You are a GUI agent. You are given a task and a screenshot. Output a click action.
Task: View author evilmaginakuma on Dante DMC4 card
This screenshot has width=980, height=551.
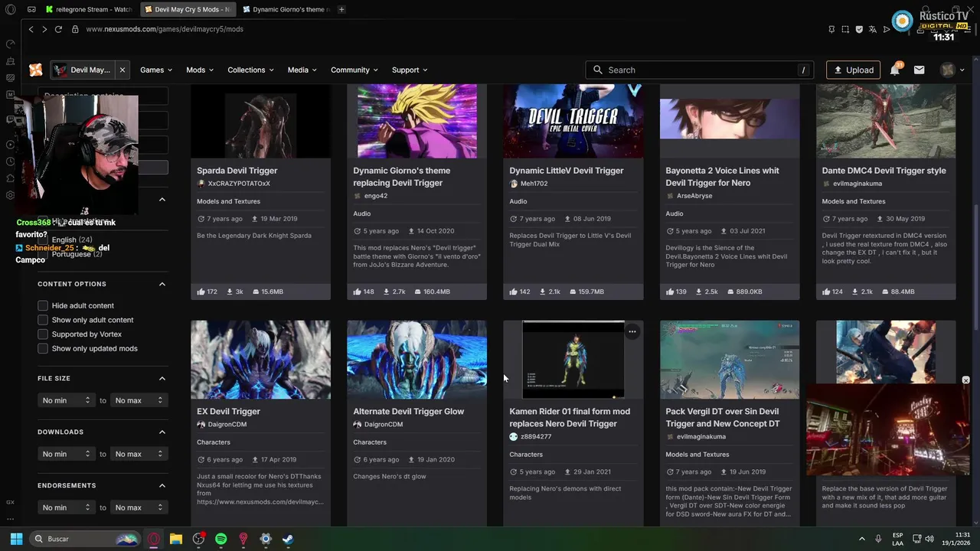(857, 184)
